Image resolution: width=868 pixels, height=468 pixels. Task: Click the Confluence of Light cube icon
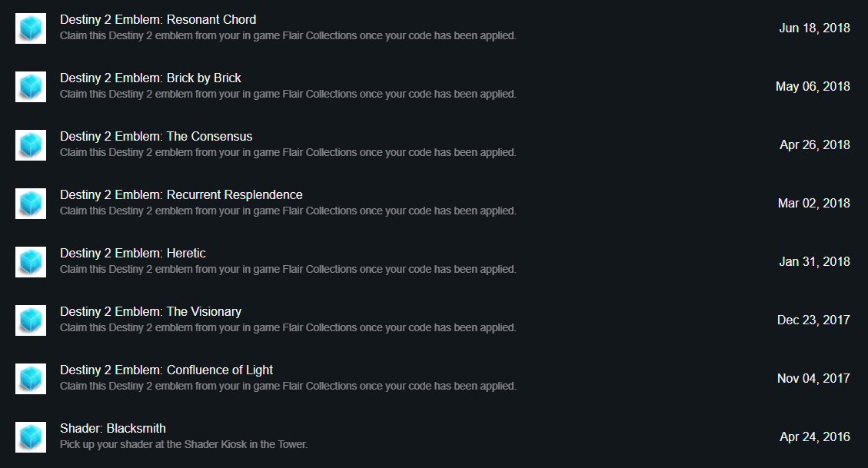pyautogui.click(x=31, y=378)
